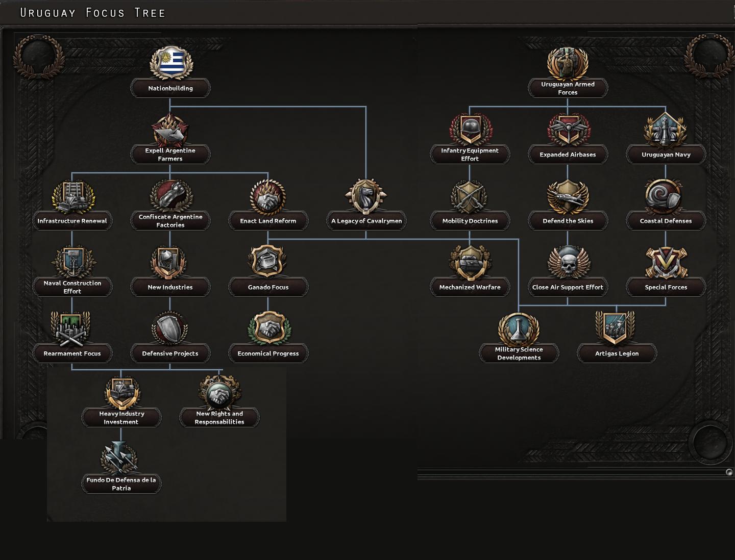Click the A Legacy of Cavalrymen label

[x=366, y=221]
